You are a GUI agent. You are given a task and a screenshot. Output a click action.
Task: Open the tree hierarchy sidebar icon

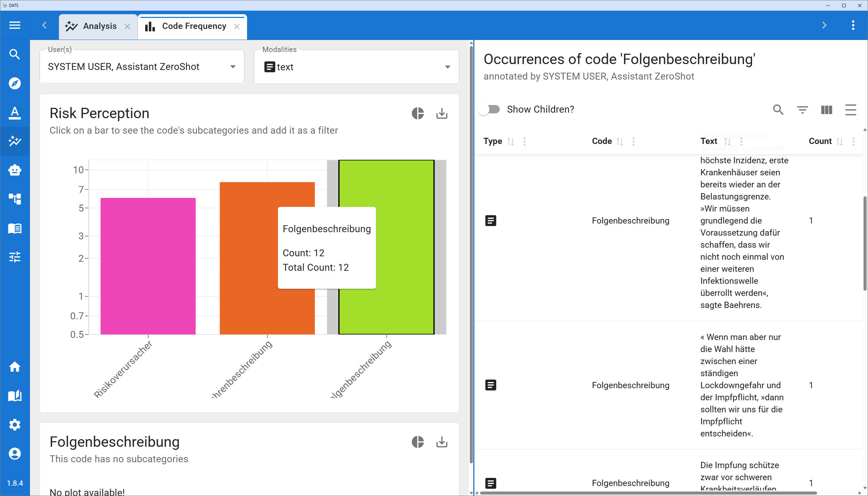[15, 199]
